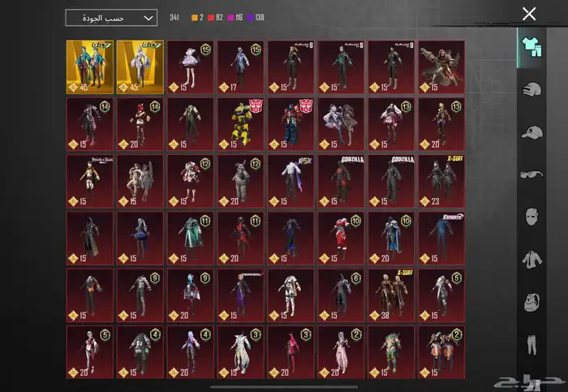Open the sort by quality dropdown
The image size is (568, 392).
[111, 18]
